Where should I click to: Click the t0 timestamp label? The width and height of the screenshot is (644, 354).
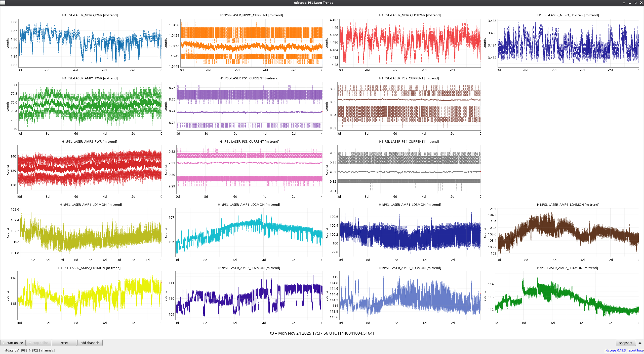322,333
